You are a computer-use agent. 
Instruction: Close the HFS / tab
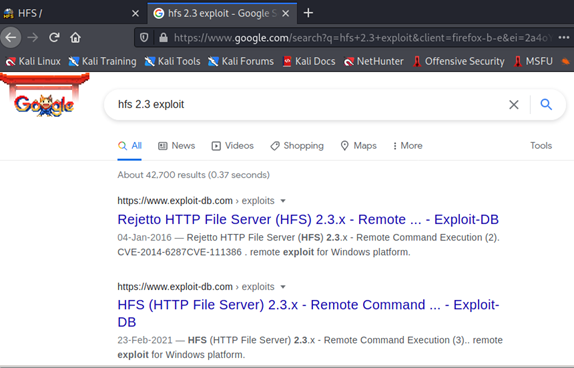coord(135,14)
